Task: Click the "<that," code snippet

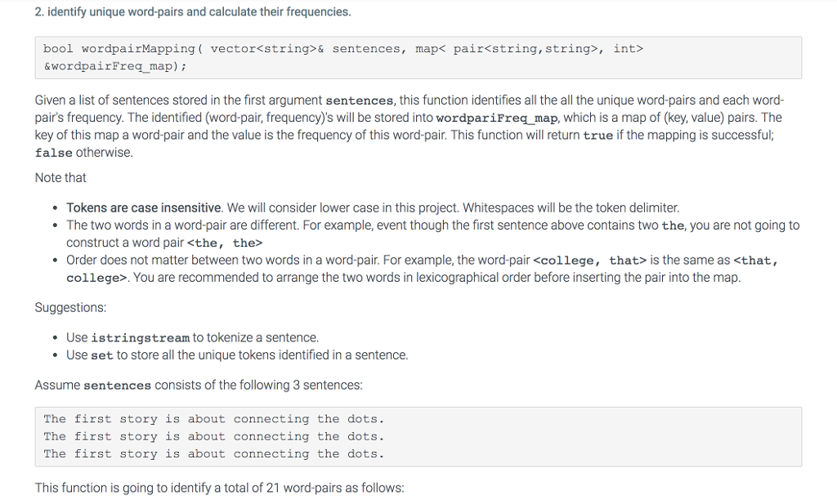Action: pyautogui.click(x=756, y=261)
